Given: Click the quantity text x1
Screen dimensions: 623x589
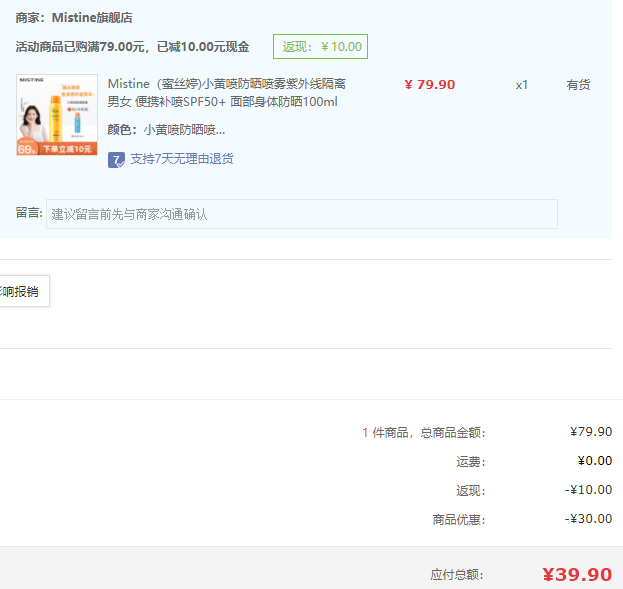Looking at the screenshot, I should point(522,85).
